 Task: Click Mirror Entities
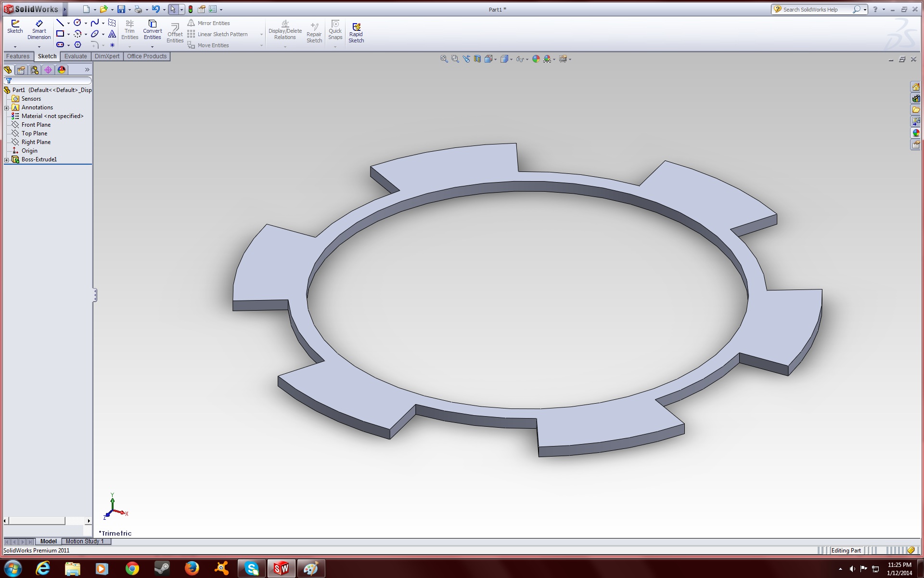(208, 23)
